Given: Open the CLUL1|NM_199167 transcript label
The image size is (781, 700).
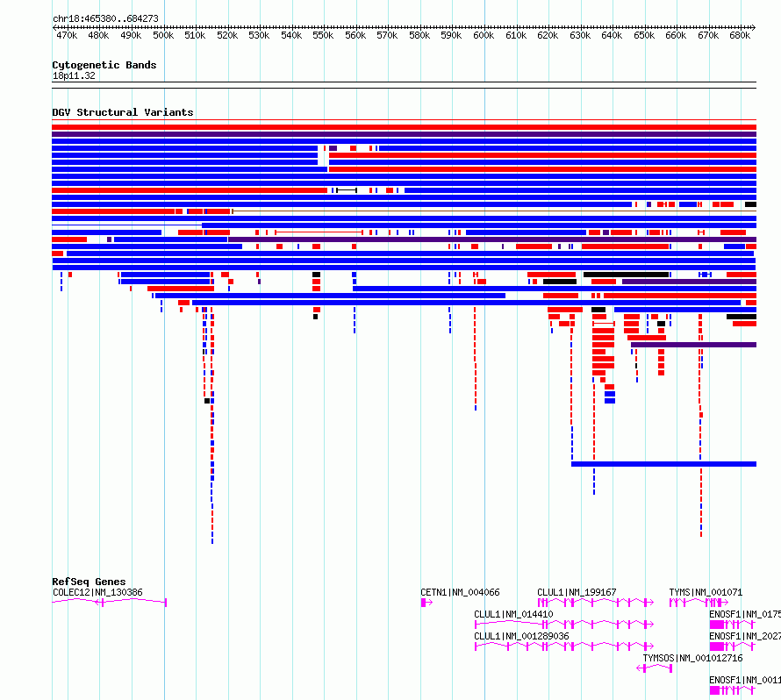Looking at the screenshot, I should (577, 592).
